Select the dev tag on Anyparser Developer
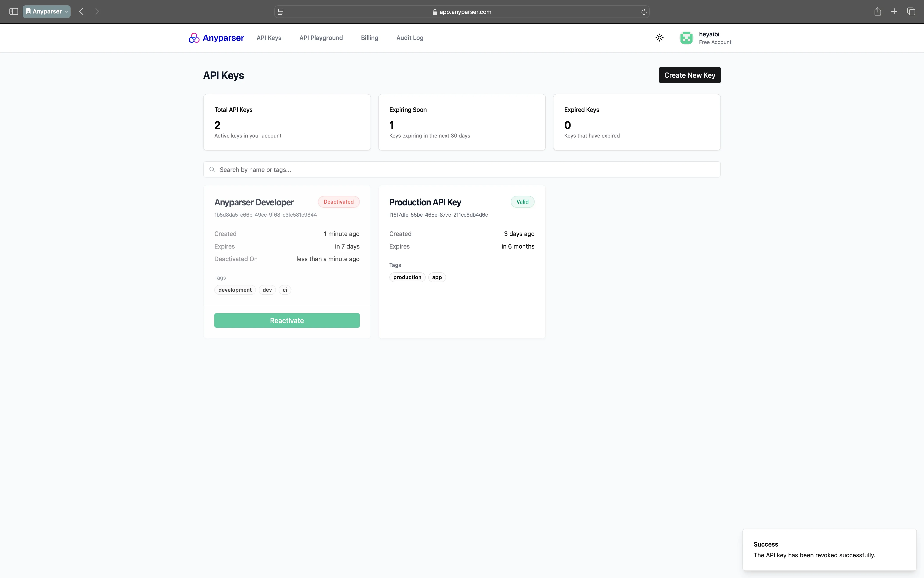The height and width of the screenshot is (578, 924). pos(267,289)
